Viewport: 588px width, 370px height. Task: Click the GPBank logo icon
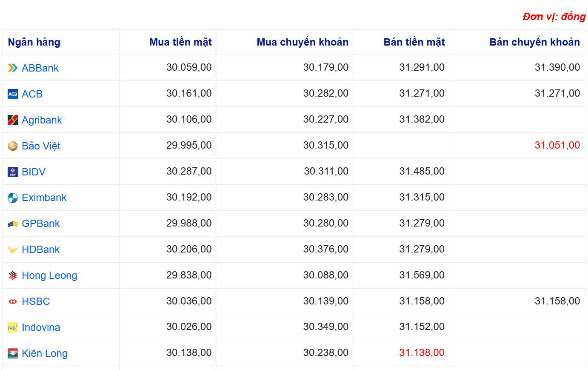(13, 224)
